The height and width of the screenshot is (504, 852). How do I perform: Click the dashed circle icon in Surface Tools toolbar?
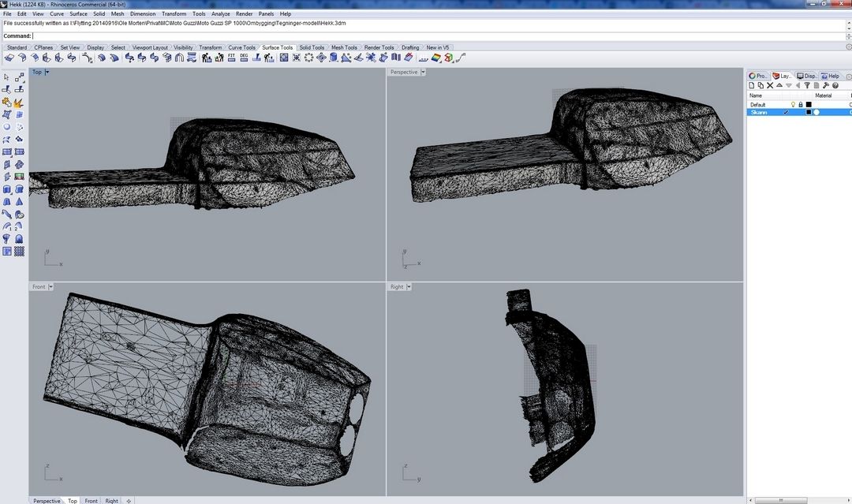308,58
